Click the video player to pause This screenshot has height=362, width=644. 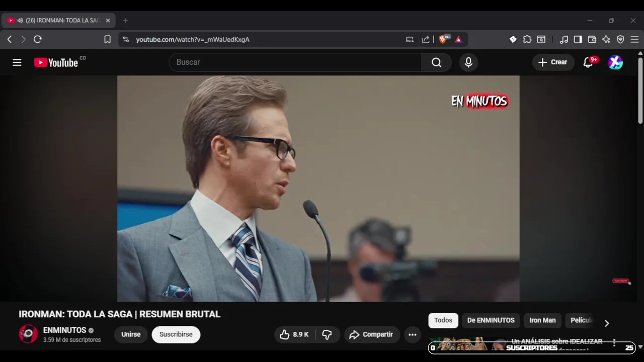(x=318, y=189)
